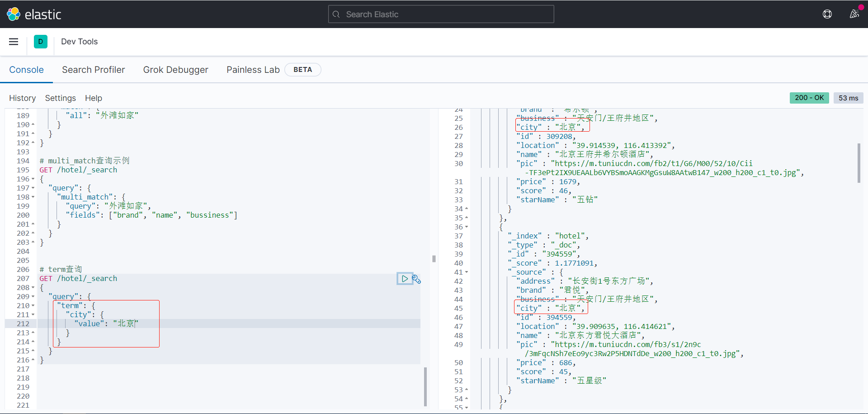
Task: Click the Elastic logo
Action: [34, 14]
